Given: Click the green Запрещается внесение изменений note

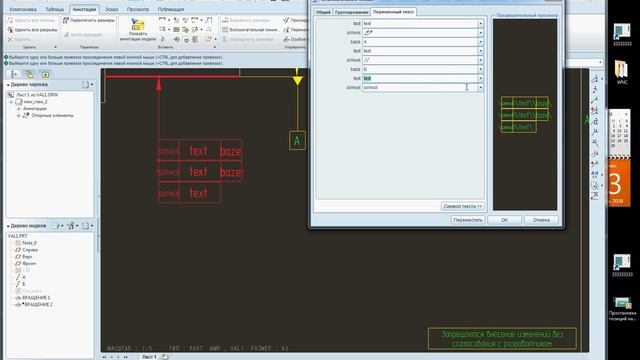Looking at the screenshot, I should click(x=502, y=339).
